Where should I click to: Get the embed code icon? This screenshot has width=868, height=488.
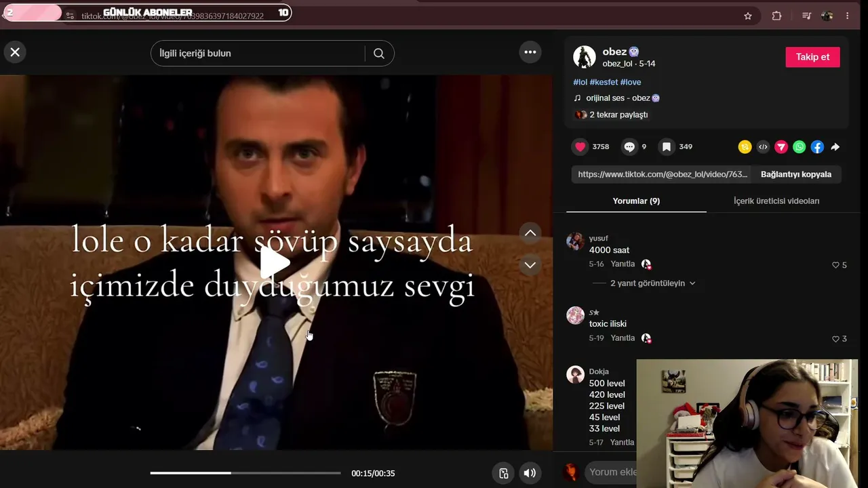(x=763, y=147)
